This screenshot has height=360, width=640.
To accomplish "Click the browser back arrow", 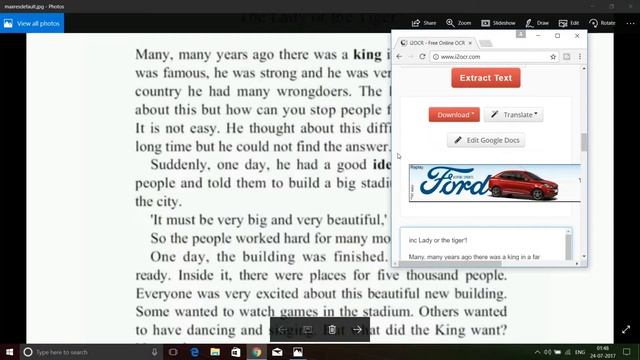I will click(400, 57).
